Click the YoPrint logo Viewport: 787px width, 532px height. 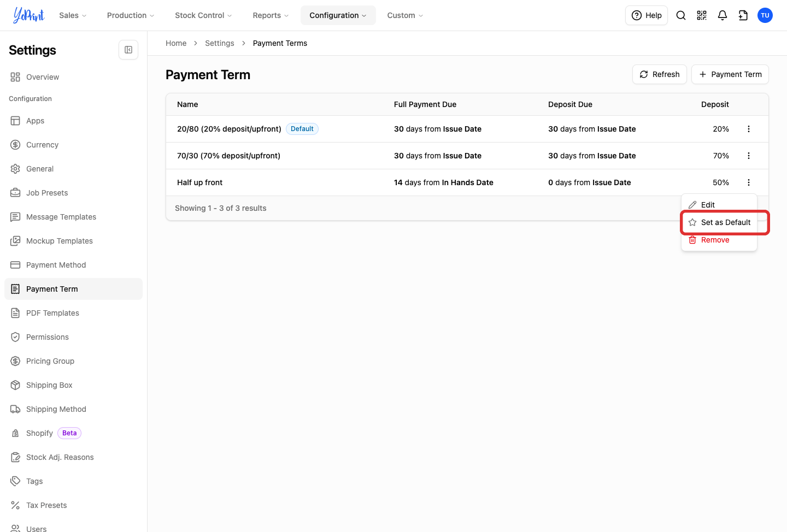point(29,15)
